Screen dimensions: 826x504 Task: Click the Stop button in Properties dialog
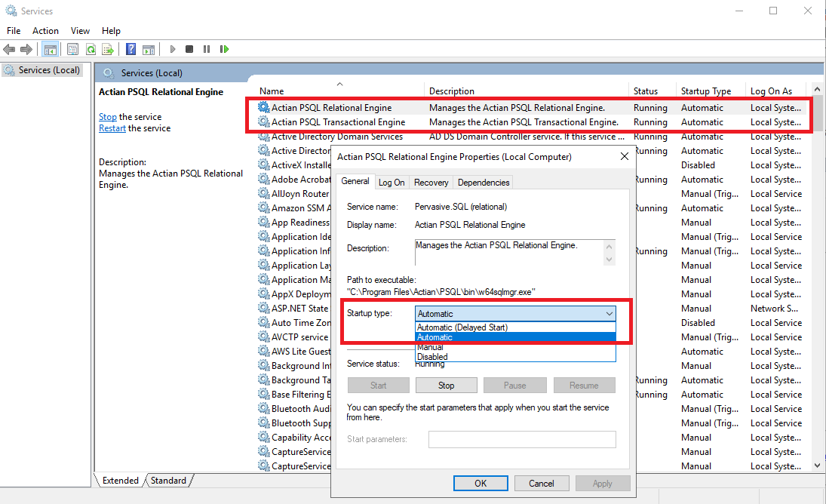coord(446,386)
